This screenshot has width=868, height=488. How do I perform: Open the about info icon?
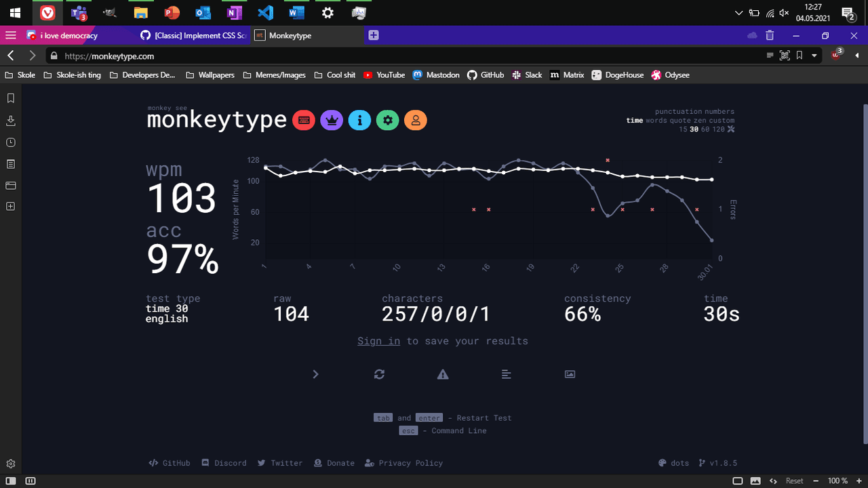359,121
